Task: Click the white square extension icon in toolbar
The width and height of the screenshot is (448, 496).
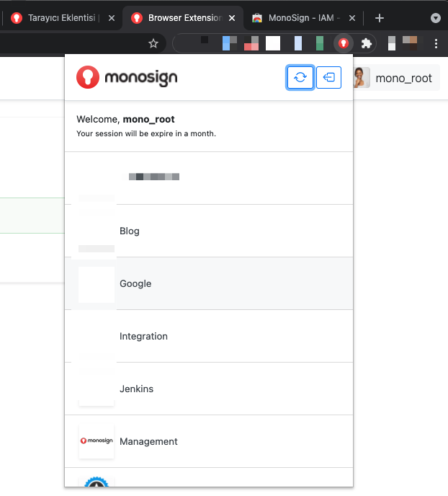Action: coord(273,43)
